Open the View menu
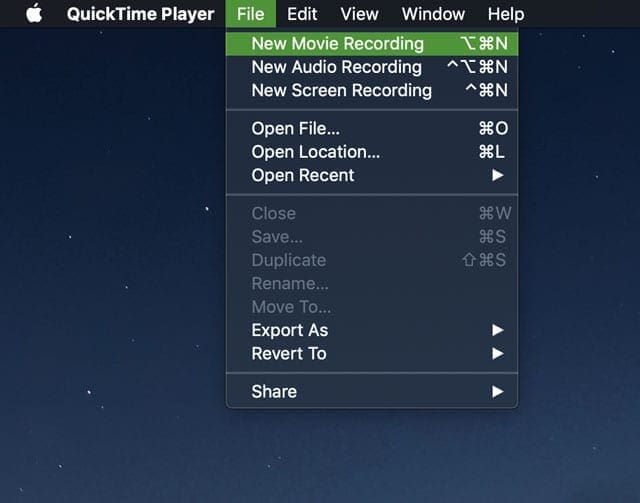This screenshot has height=503, width=640. 359,14
